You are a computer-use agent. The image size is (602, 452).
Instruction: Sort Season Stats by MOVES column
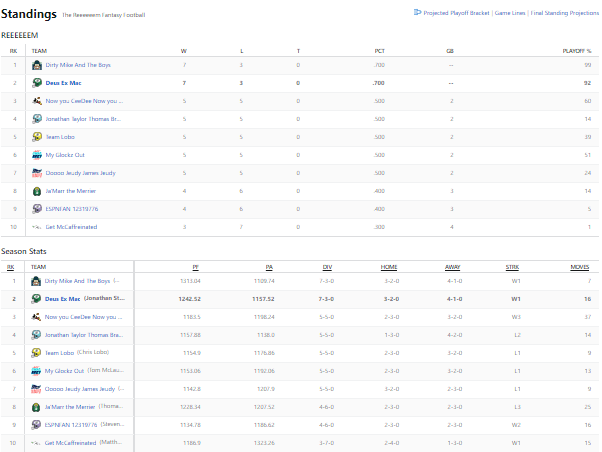click(580, 267)
